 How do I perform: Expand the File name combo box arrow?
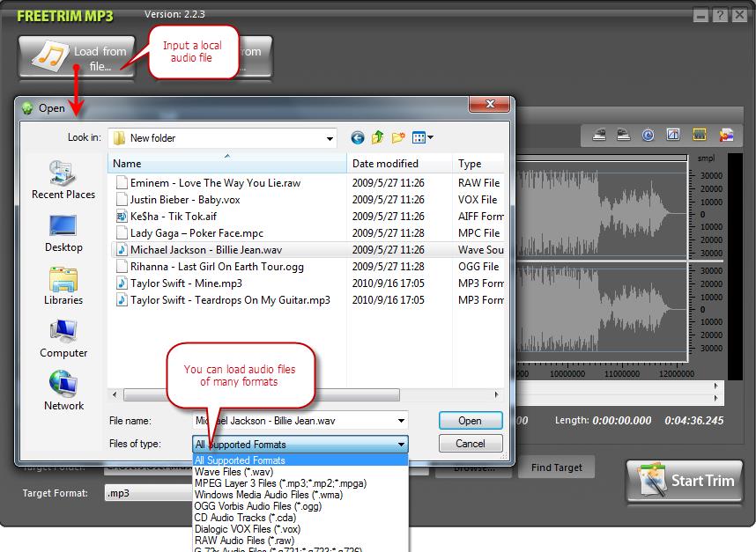coord(402,421)
